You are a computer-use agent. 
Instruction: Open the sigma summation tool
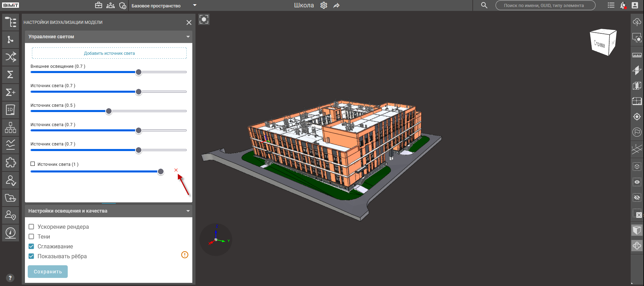[x=11, y=74]
